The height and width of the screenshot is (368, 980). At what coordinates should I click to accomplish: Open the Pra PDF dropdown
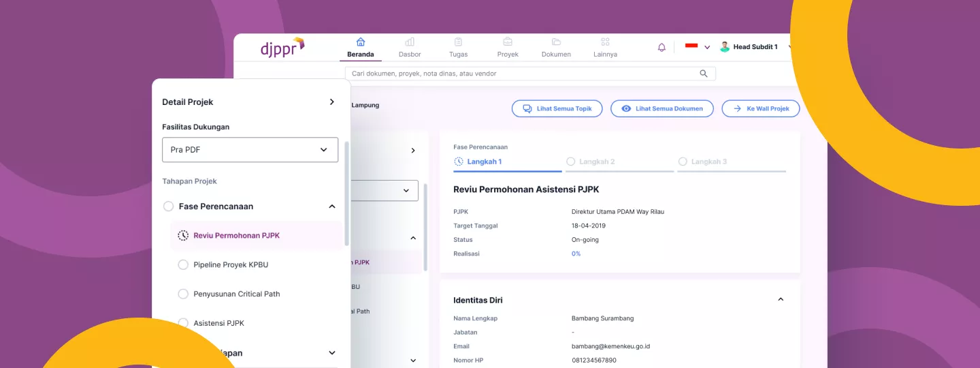tap(250, 150)
